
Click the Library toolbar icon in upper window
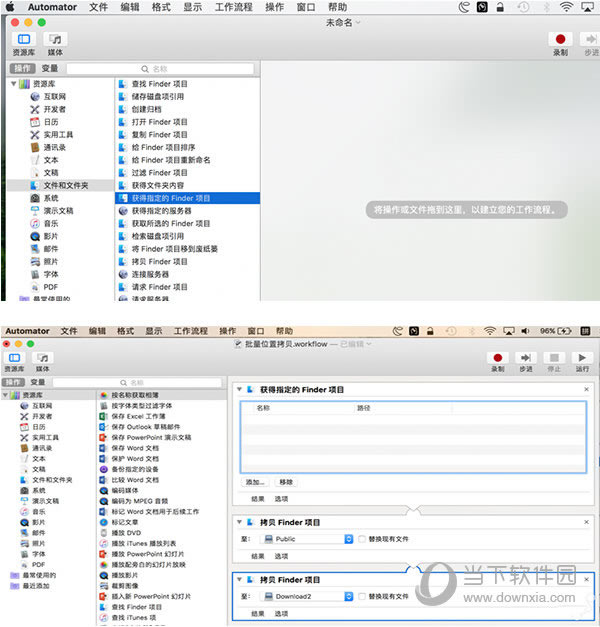[24, 39]
